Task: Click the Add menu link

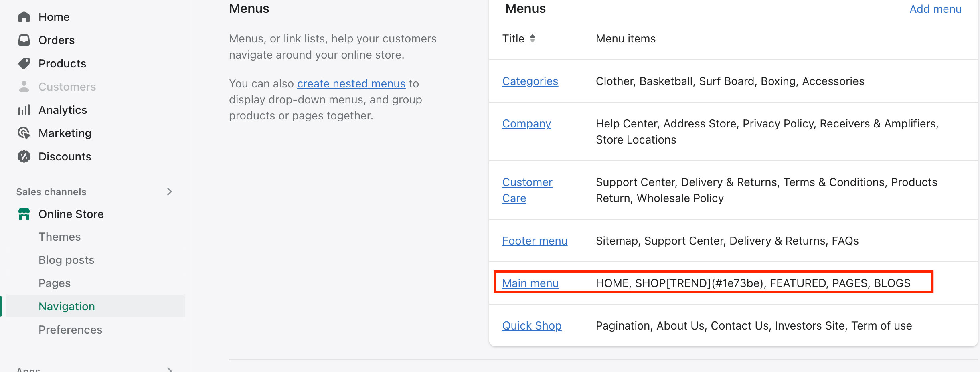Action: (x=935, y=9)
